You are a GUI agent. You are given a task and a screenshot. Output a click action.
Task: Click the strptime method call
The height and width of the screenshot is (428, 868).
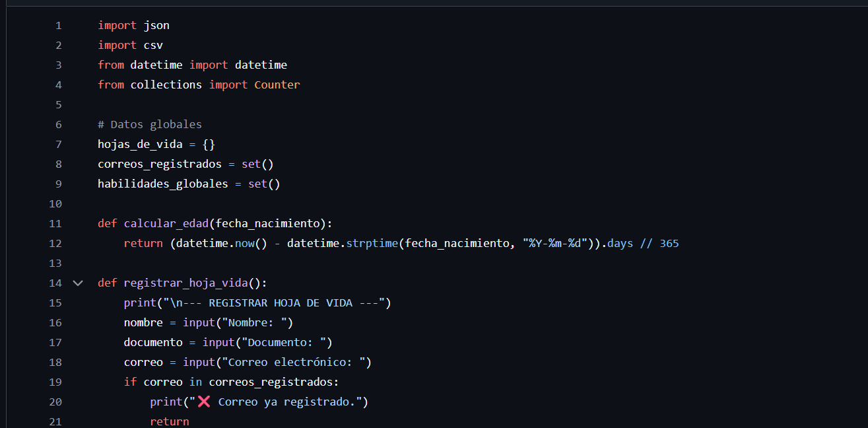(x=372, y=243)
